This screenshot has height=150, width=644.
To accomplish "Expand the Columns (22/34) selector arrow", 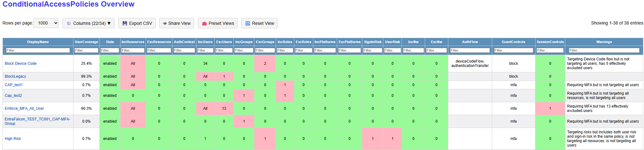I will [x=109, y=23].
